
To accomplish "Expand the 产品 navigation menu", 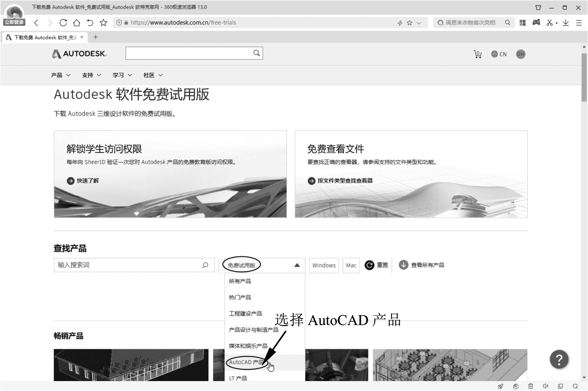I will (61, 75).
